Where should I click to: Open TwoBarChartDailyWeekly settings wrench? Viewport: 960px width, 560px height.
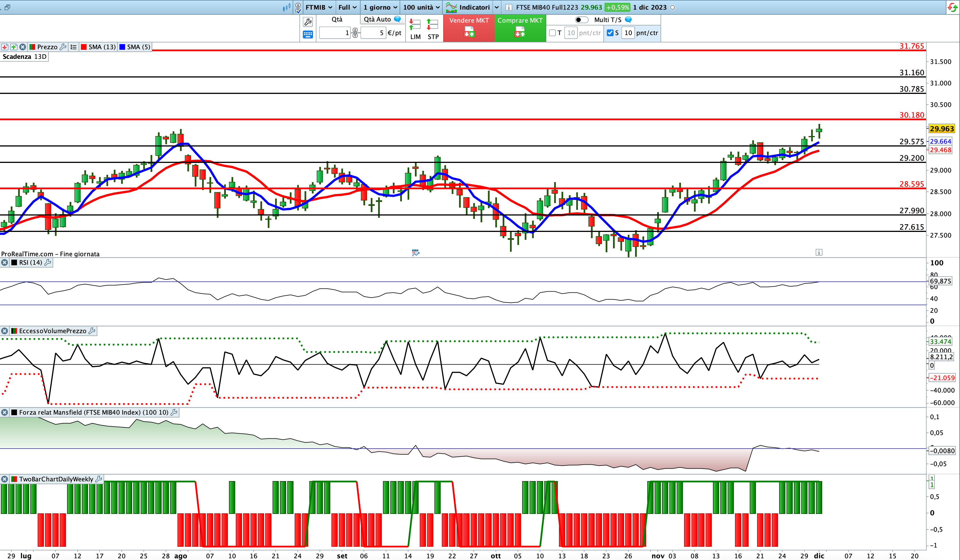[x=99, y=479]
